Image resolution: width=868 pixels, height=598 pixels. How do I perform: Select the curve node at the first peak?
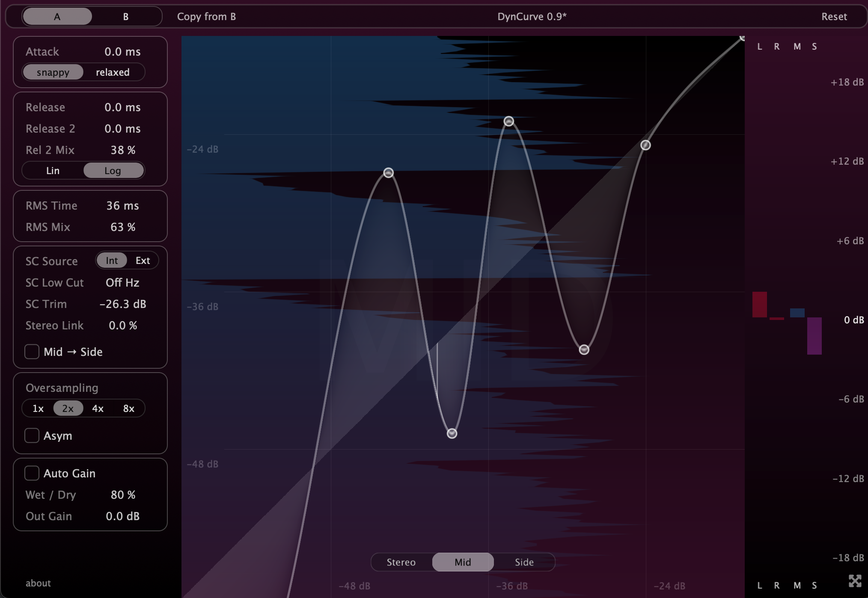pos(388,173)
